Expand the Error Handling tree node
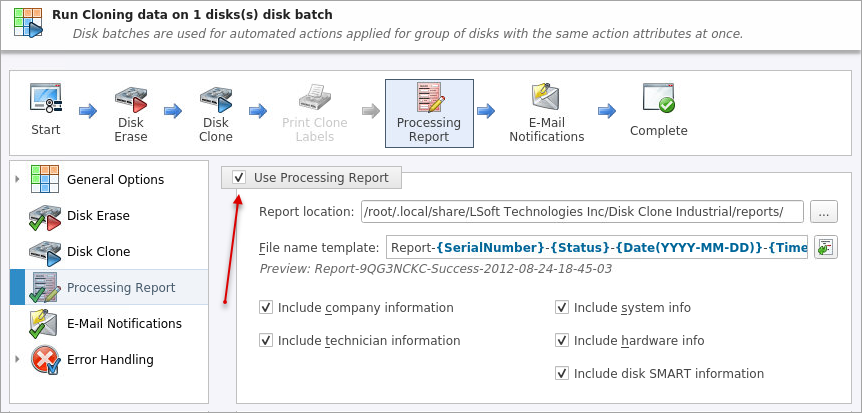Viewport: 862px width, 413px height. point(17,359)
